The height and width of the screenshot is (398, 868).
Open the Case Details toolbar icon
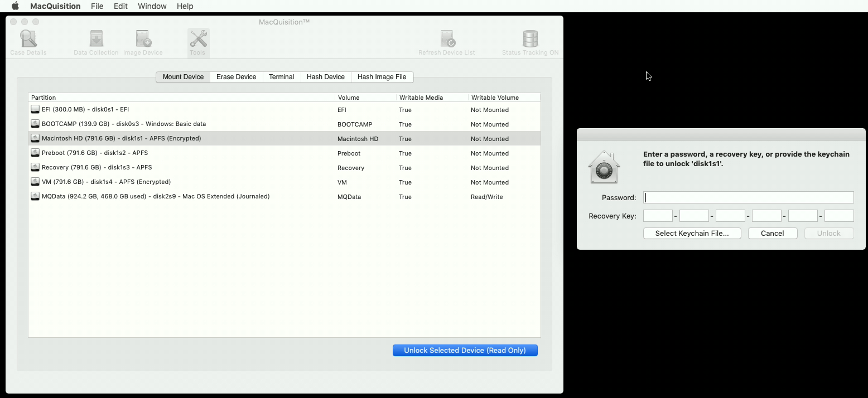tap(28, 39)
